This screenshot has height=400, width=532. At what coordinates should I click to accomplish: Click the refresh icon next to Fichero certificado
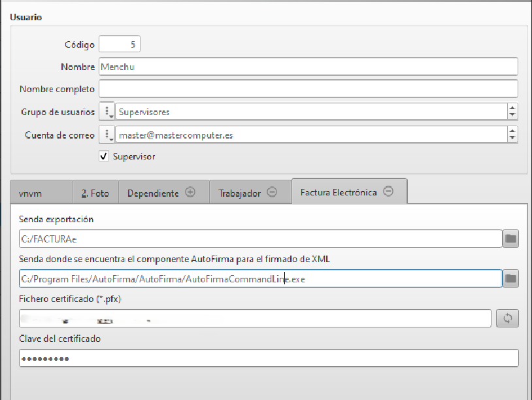click(x=507, y=318)
